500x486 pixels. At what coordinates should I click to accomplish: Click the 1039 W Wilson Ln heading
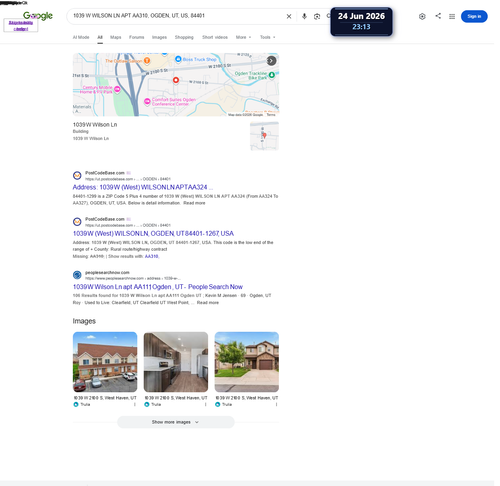[95, 125]
